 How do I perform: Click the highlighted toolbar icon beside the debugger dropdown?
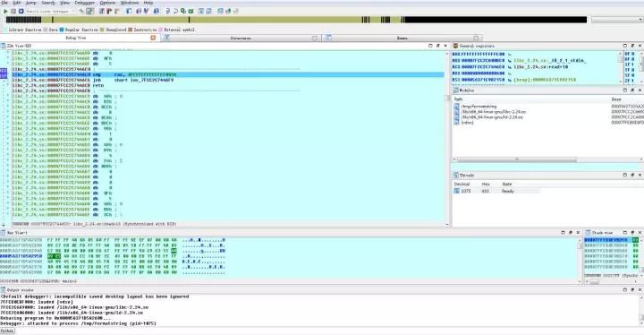[89, 11]
